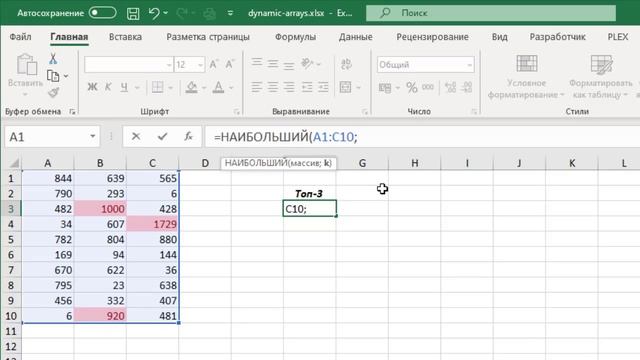Increase indent
This screenshot has width=640, height=360.
(x=323, y=87)
